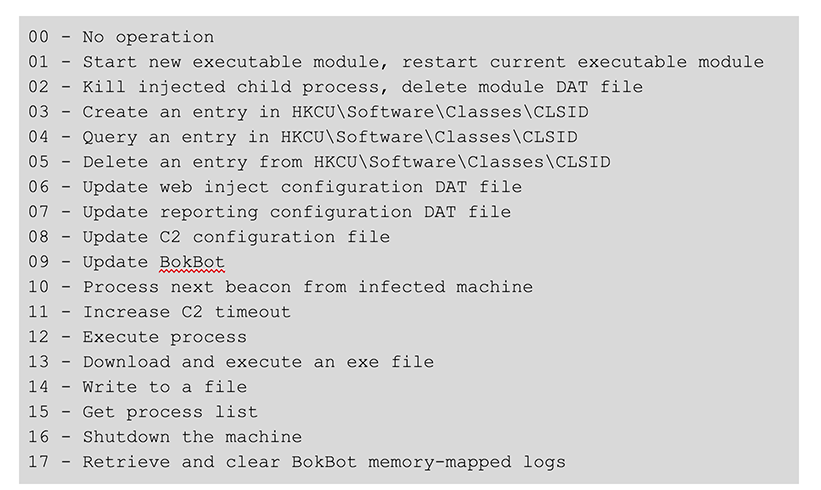
Task: Select the "Update C2 configuration file" line
Action: point(209,237)
